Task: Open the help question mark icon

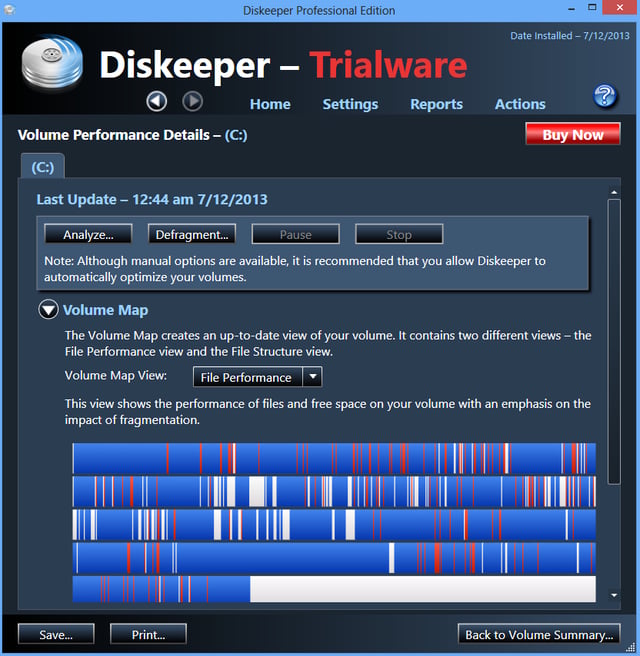Action: tap(604, 95)
